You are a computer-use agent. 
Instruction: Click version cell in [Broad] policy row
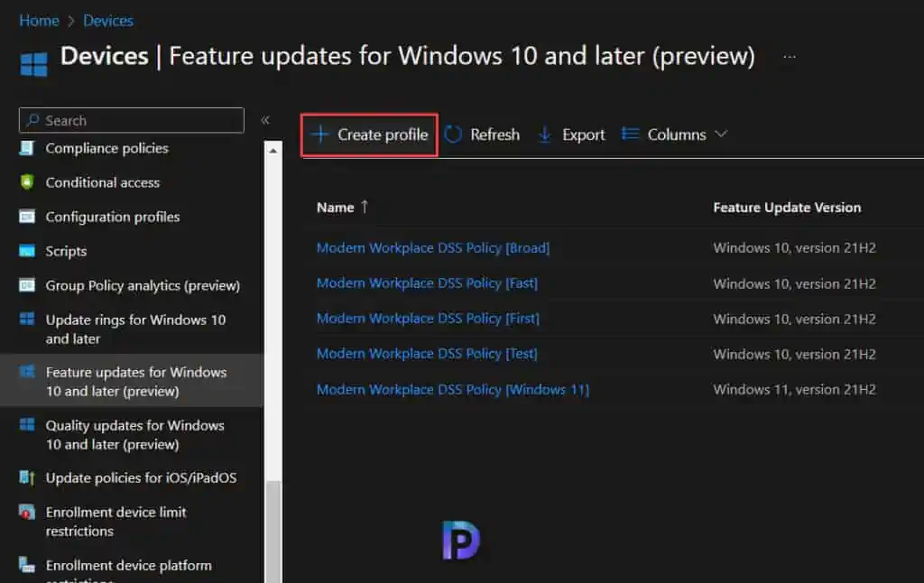click(794, 247)
